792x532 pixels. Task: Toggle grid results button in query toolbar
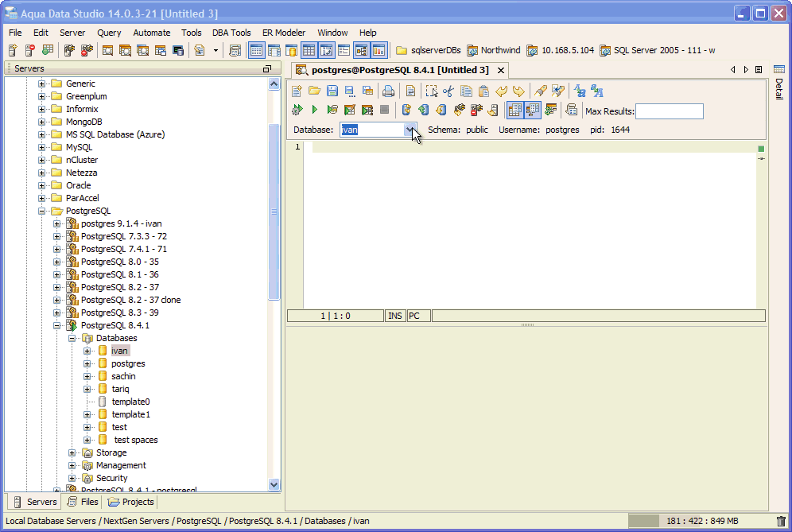pyautogui.click(x=514, y=110)
